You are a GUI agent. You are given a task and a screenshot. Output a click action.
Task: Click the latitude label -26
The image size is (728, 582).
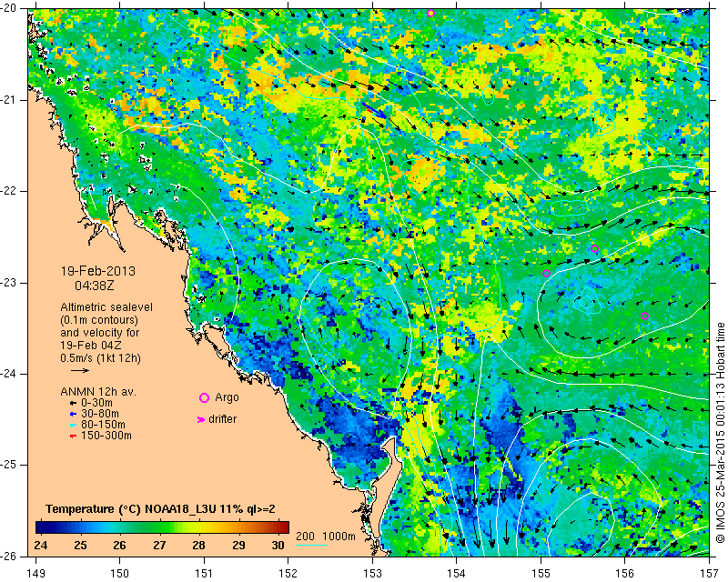tap(9, 556)
